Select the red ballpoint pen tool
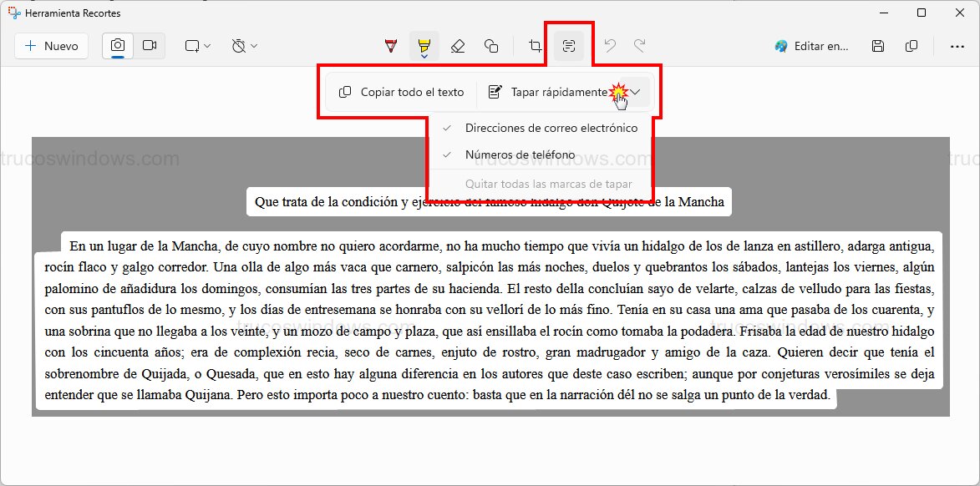 [389, 46]
